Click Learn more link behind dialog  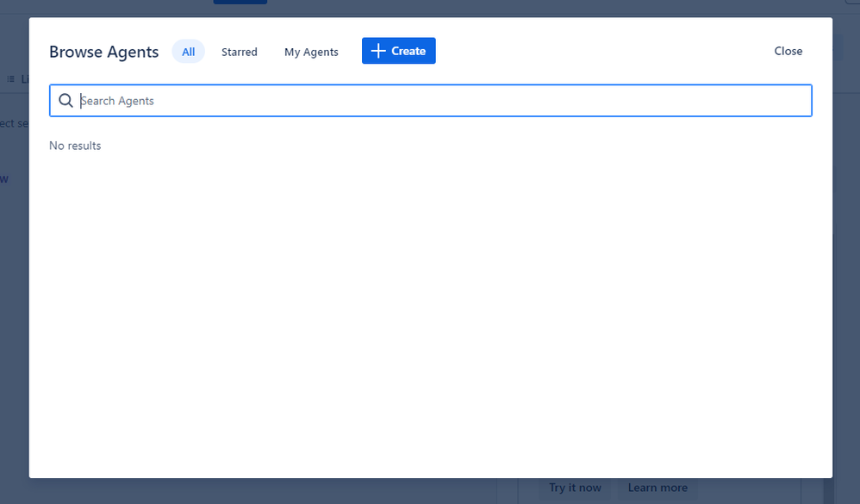point(657,488)
